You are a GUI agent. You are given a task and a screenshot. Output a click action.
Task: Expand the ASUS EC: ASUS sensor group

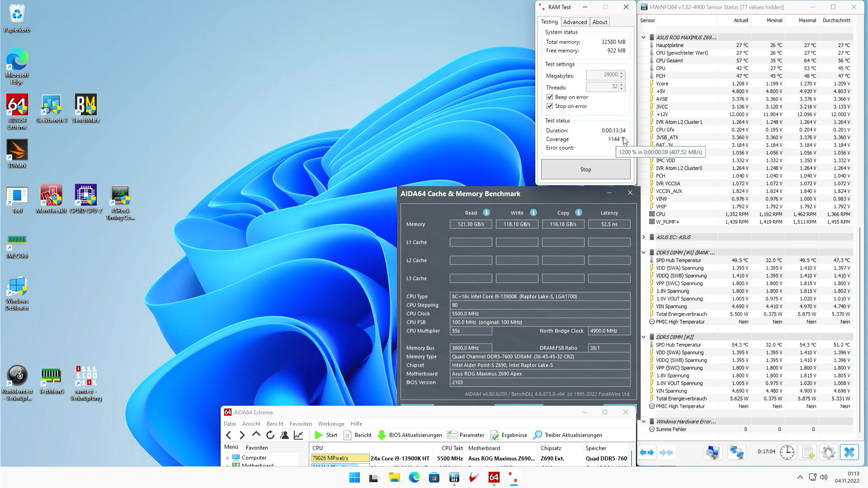click(643, 237)
